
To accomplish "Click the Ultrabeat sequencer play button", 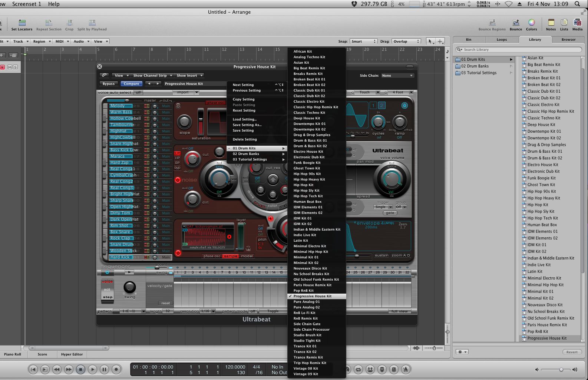I will [x=129, y=272].
